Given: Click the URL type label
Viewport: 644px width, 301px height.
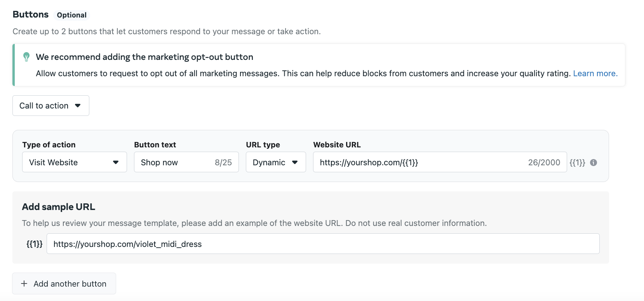Looking at the screenshot, I should (x=263, y=145).
